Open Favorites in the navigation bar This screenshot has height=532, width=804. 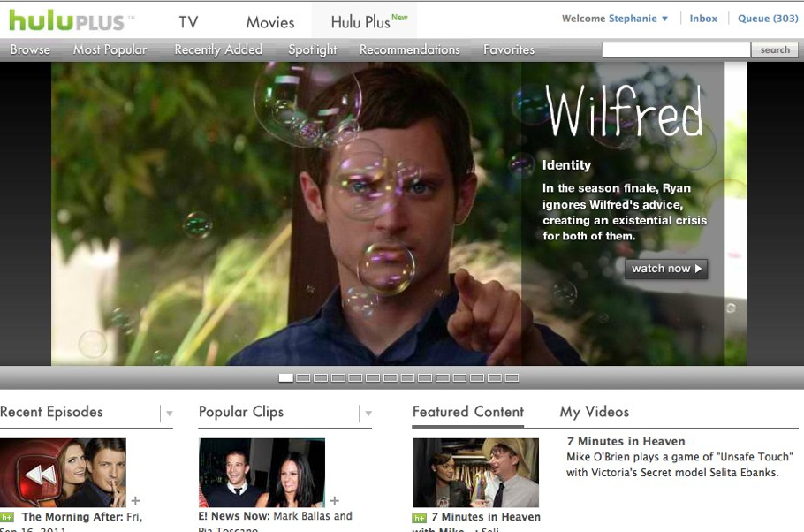coord(509,49)
